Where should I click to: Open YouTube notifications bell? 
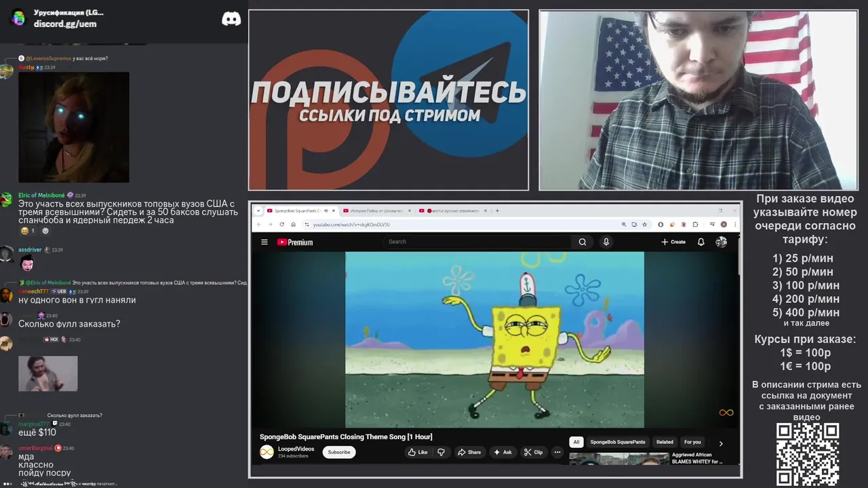pyautogui.click(x=701, y=242)
